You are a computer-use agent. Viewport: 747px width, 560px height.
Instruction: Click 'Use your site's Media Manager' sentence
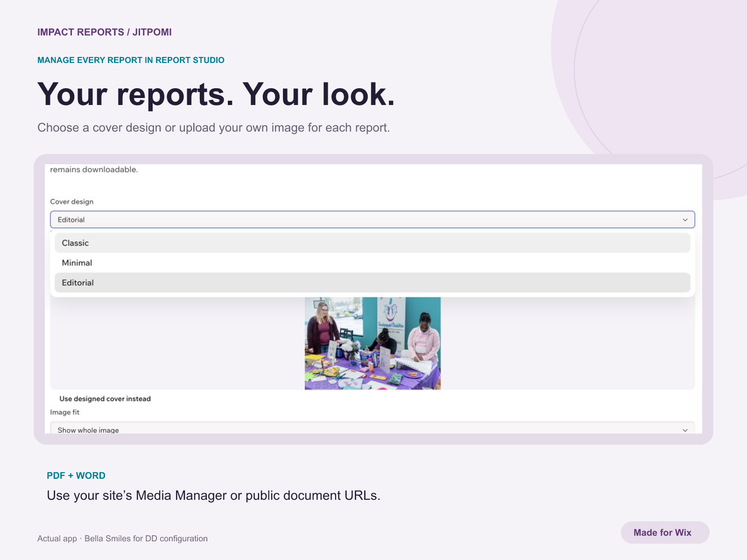tap(213, 496)
